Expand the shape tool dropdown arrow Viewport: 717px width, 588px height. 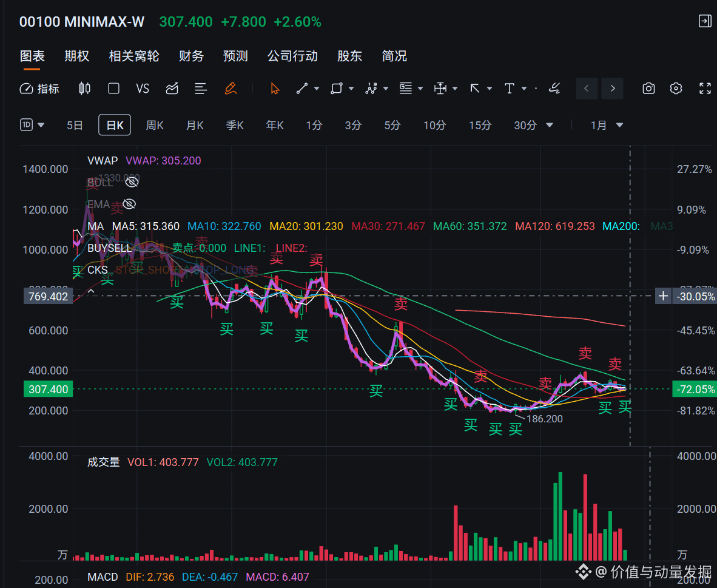tap(351, 89)
